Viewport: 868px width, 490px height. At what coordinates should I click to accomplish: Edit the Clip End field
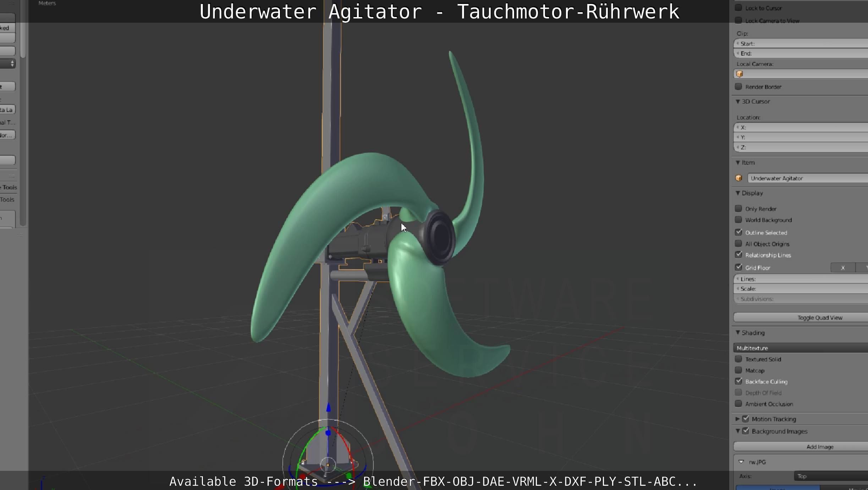click(801, 54)
